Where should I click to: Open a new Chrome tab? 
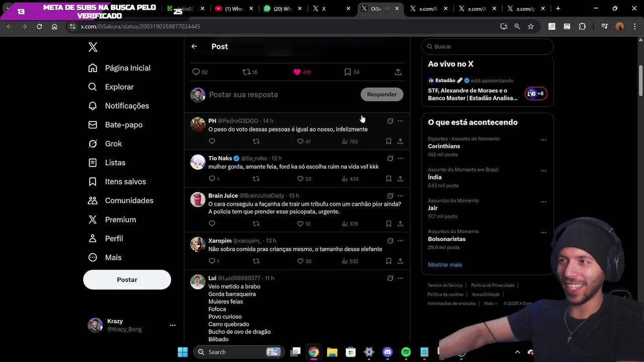pyautogui.click(x=557, y=9)
